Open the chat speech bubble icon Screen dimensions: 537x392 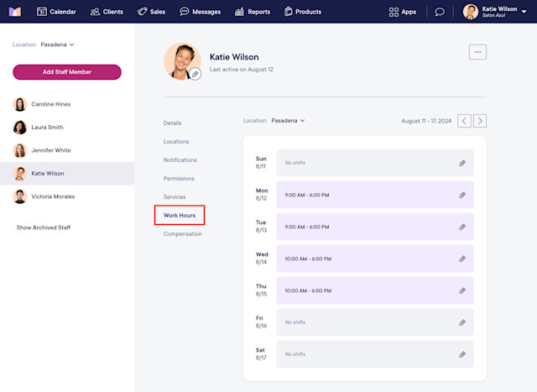440,12
